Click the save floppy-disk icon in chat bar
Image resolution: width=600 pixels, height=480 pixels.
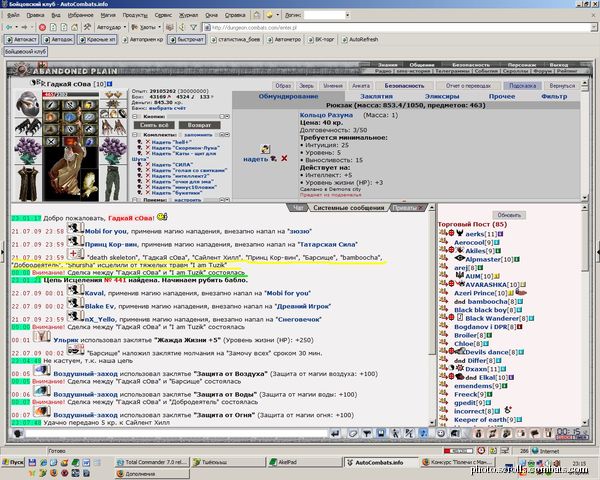(381, 433)
